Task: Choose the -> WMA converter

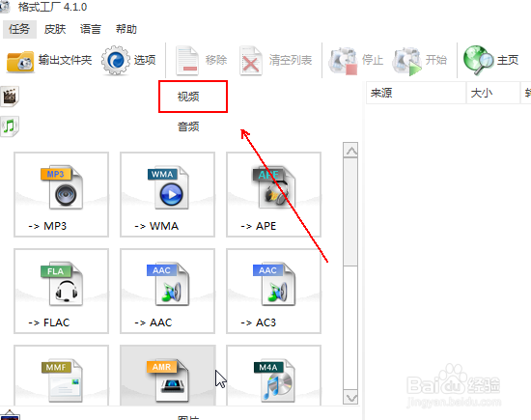Action: tap(168, 194)
